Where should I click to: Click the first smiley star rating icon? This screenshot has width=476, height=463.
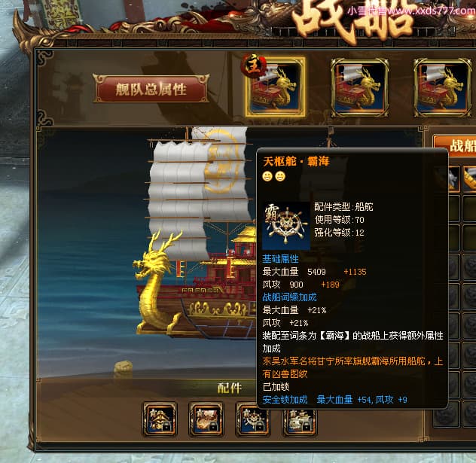pos(267,176)
